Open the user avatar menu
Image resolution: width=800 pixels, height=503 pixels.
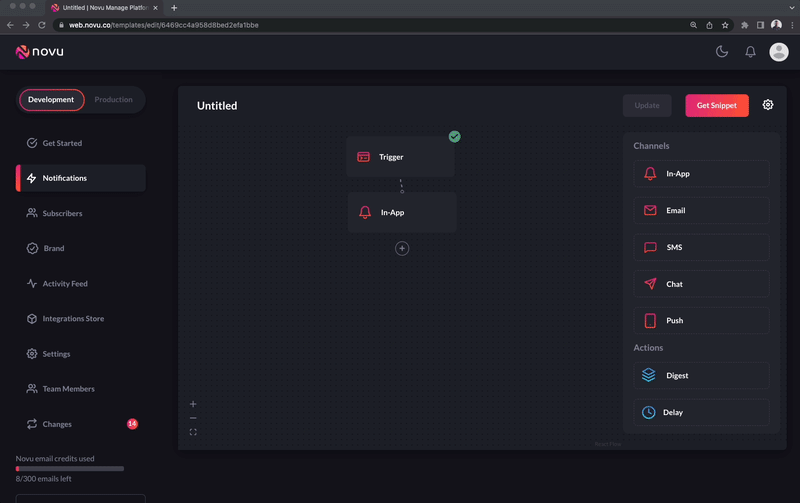point(779,52)
